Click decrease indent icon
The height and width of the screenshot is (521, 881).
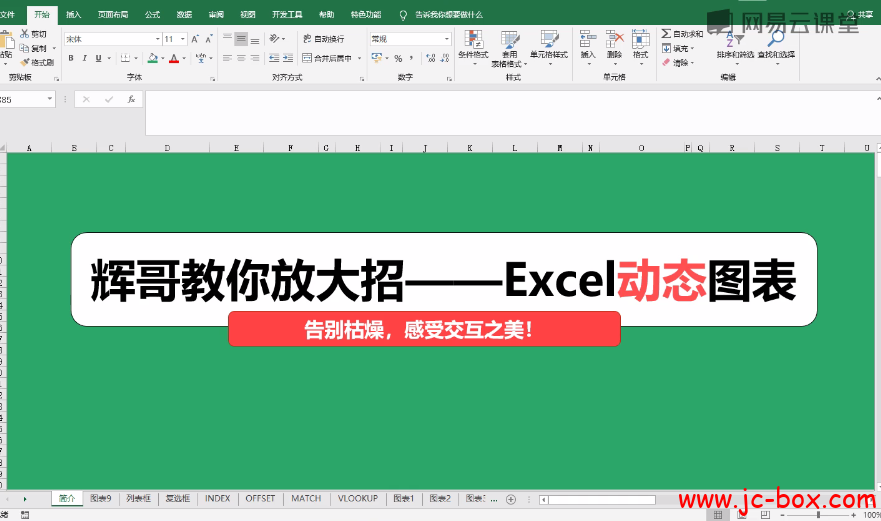[x=274, y=58]
